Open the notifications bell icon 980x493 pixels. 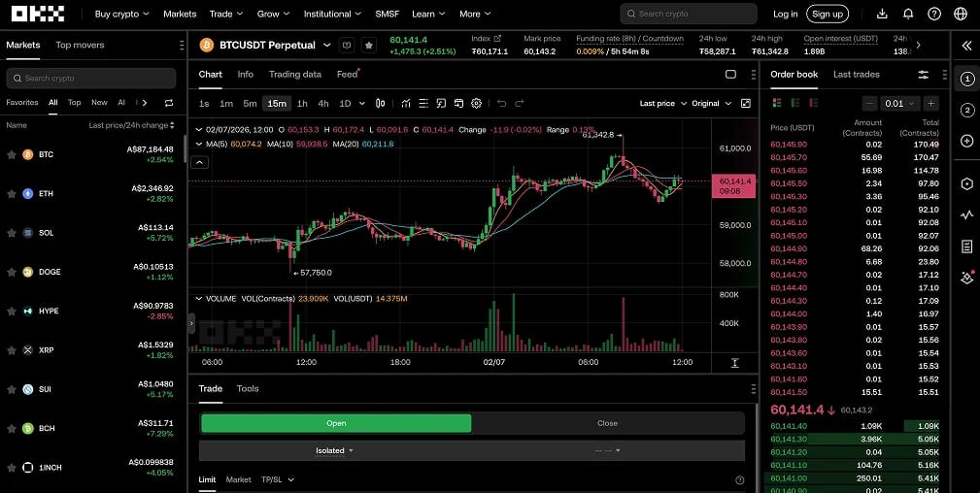(x=908, y=14)
